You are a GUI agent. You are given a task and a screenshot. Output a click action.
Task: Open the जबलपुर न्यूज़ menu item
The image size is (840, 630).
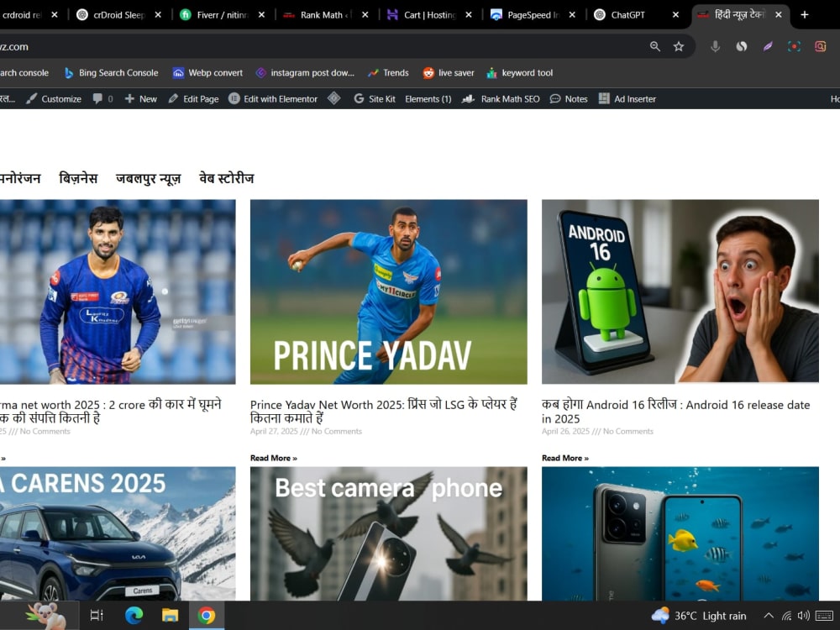[x=149, y=178]
